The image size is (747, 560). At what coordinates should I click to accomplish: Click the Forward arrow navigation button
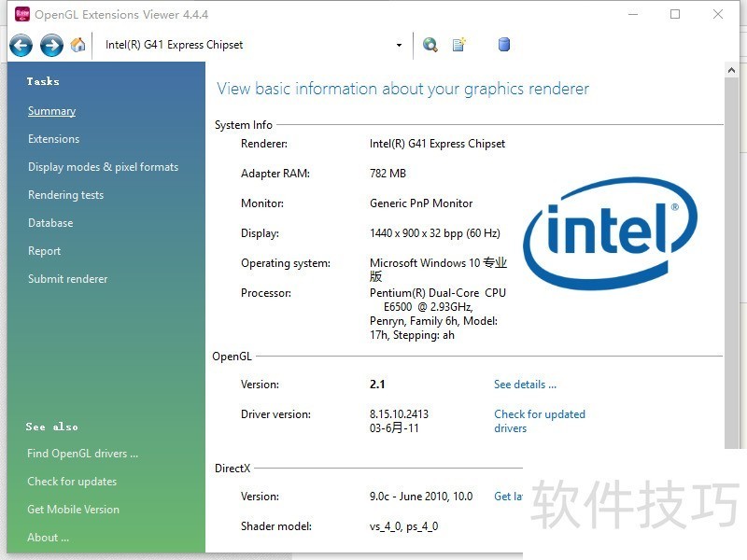(x=51, y=46)
